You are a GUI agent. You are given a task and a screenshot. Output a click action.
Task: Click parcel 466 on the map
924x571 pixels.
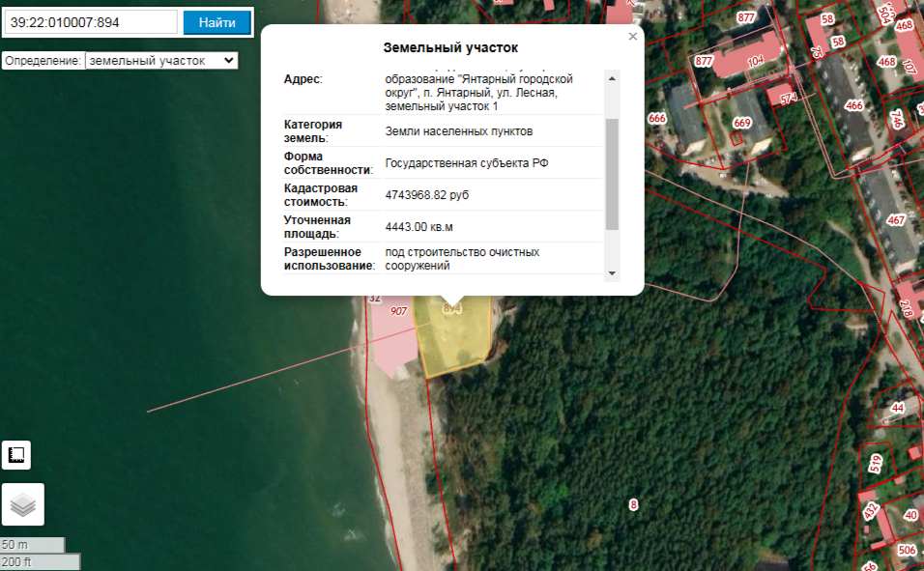pos(853,105)
